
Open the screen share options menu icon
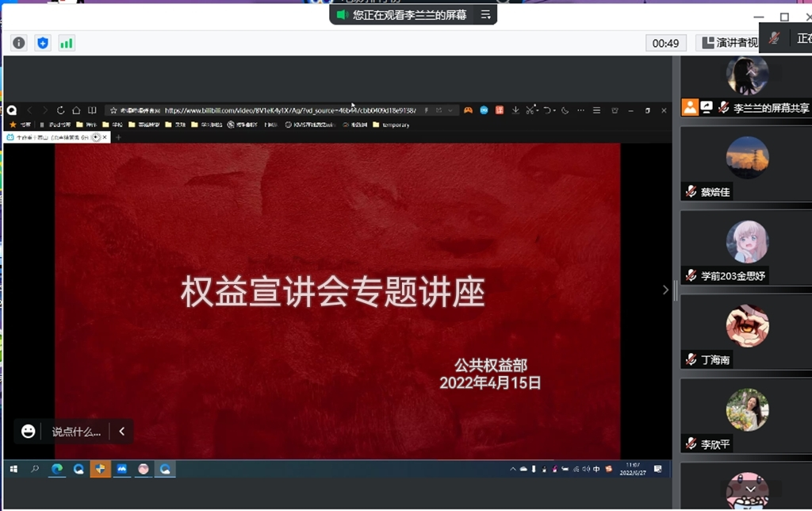pos(485,15)
